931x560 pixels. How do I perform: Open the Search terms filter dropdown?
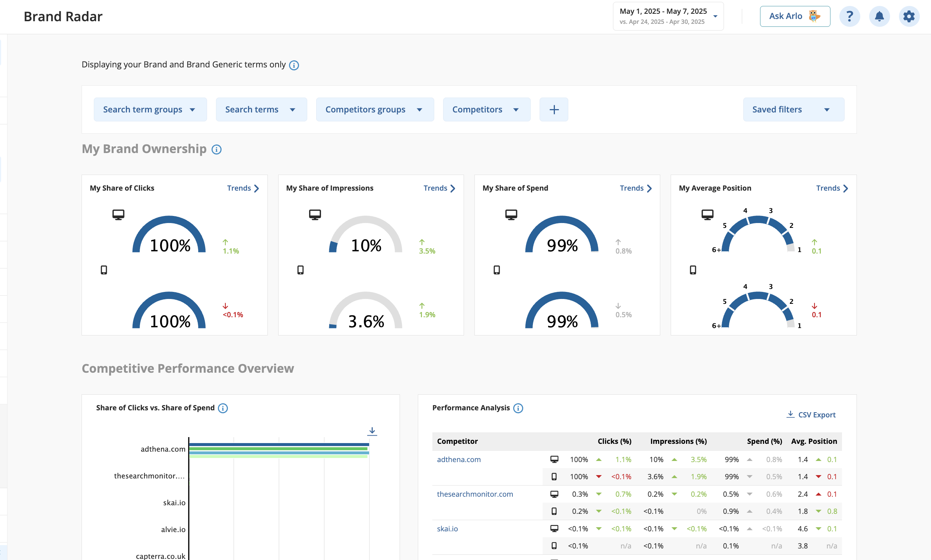pyautogui.click(x=261, y=109)
